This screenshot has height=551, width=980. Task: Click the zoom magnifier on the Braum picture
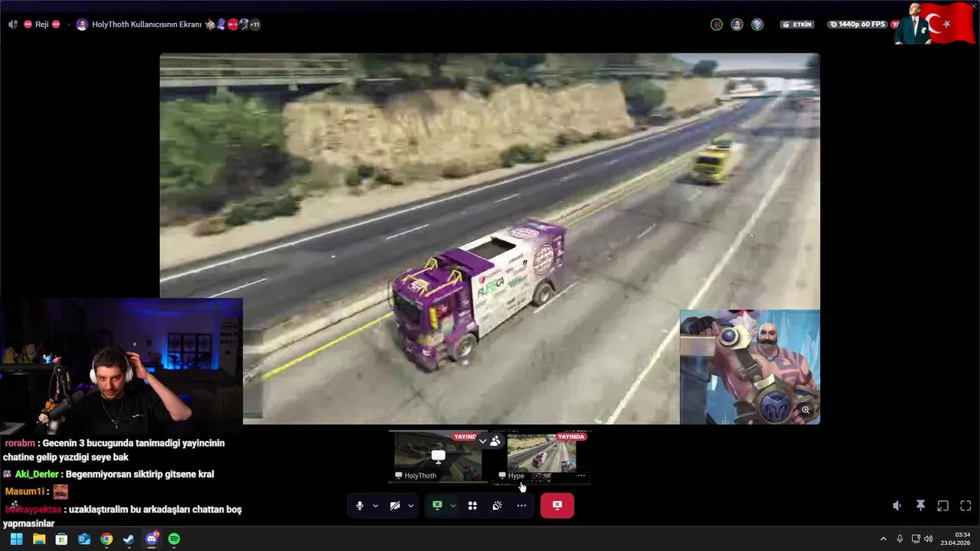[x=805, y=410]
